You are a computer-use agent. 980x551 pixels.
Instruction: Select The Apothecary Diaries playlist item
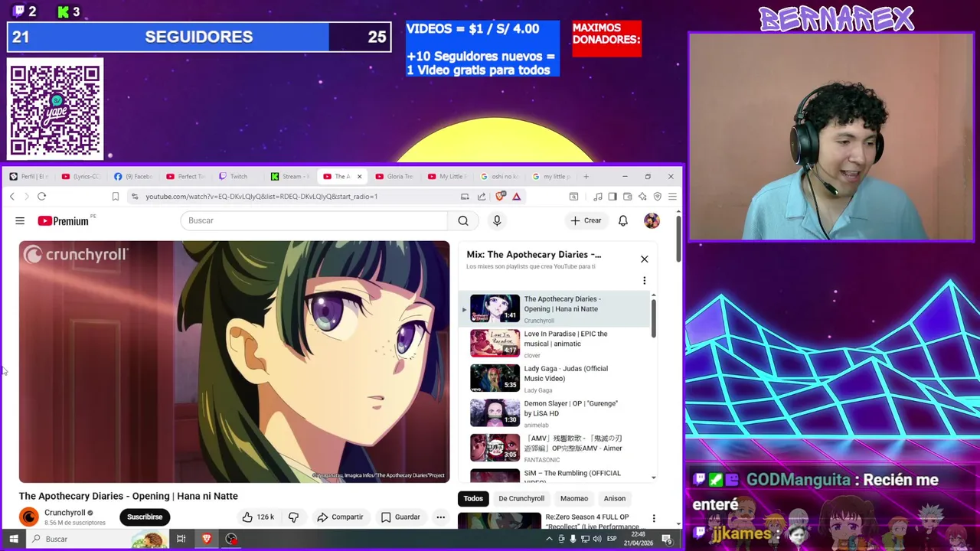(x=555, y=309)
